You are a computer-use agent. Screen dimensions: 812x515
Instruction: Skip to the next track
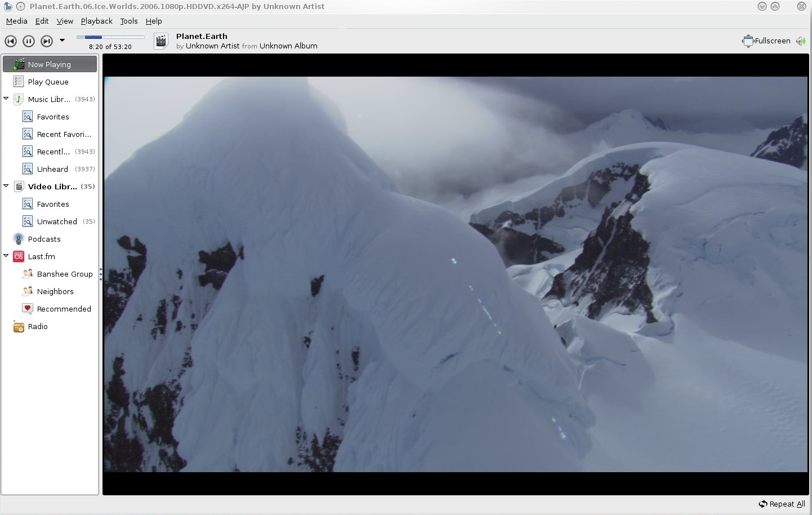tap(47, 41)
